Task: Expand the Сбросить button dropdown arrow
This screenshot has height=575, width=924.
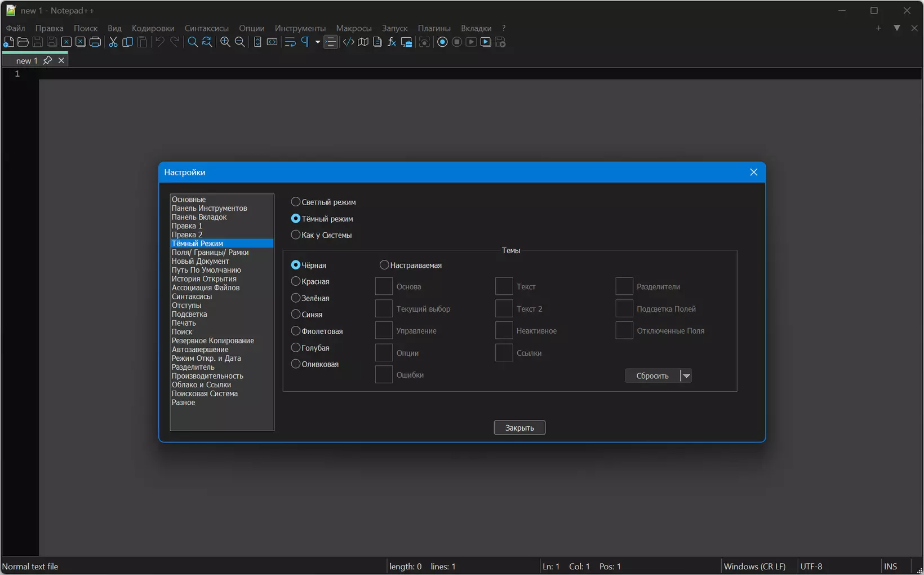Action: click(x=686, y=376)
